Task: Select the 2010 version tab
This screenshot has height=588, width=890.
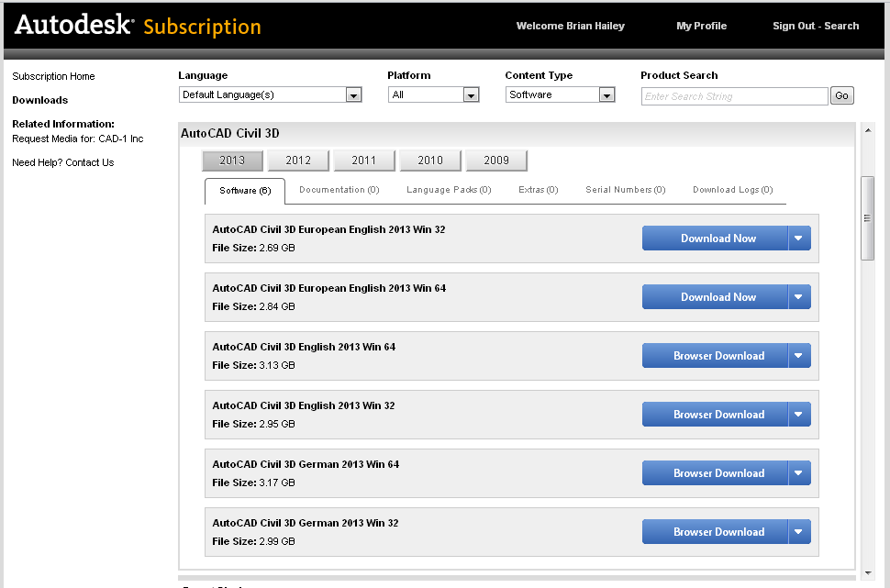Action: coord(430,161)
